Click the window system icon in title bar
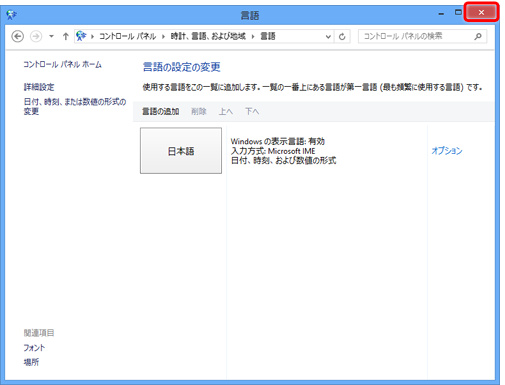The image size is (505, 385). click(x=11, y=14)
